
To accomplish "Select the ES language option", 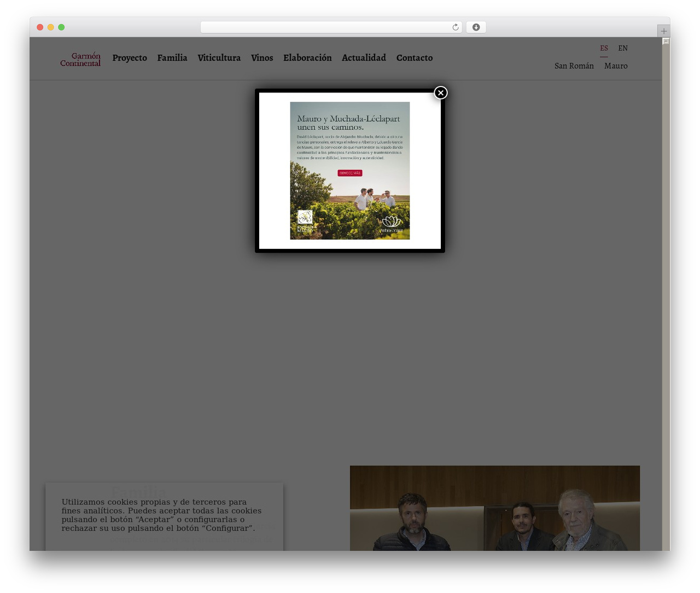I will pyautogui.click(x=604, y=48).
